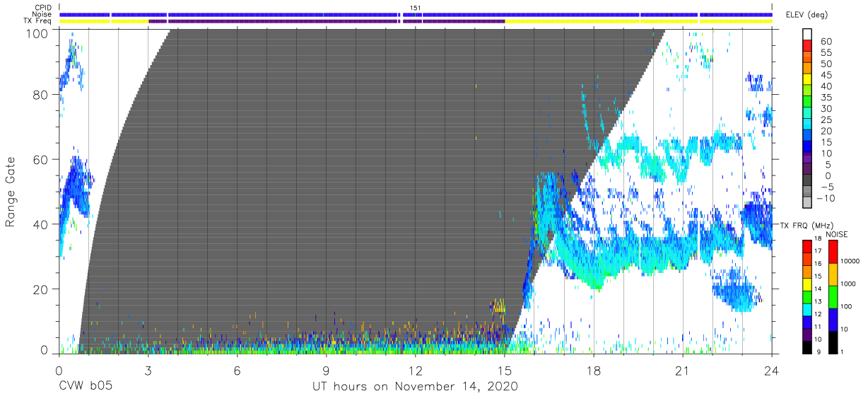Click the red 17–18 MHz TX FRQ swatch
Viewport: 868px width, 401px height.
pyautogui.click(x=809, y=245)
